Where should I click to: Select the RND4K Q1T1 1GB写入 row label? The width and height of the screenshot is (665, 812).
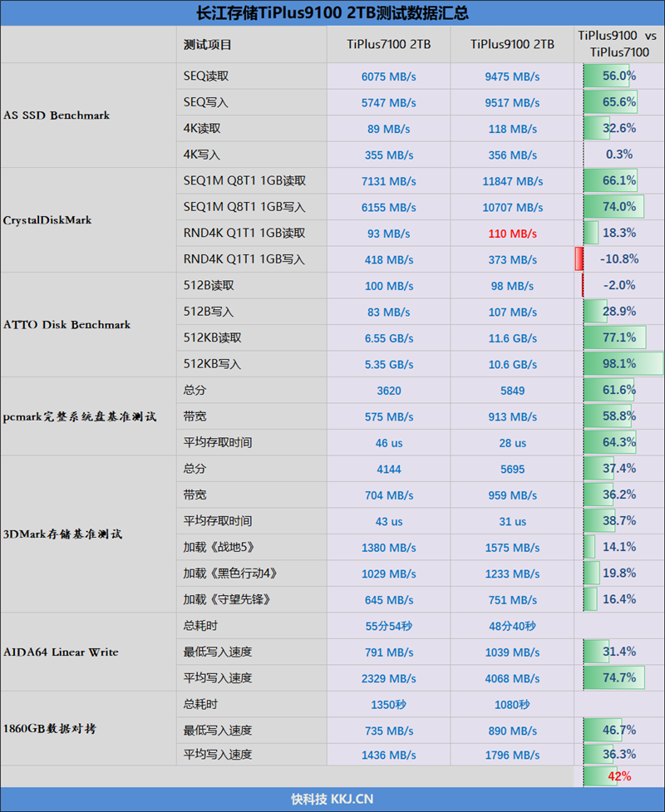pyautogui.click(x=244, y=259)
